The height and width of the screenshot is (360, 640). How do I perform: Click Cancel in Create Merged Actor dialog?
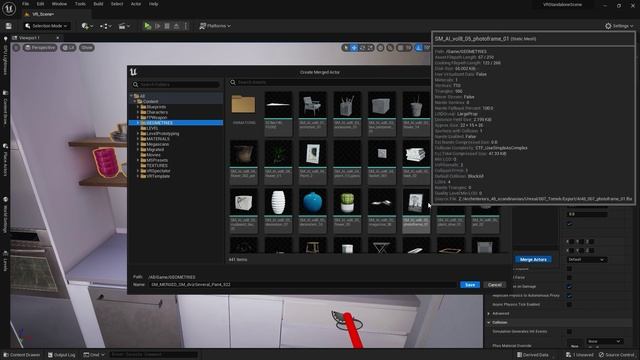click(x=494, y=284)
